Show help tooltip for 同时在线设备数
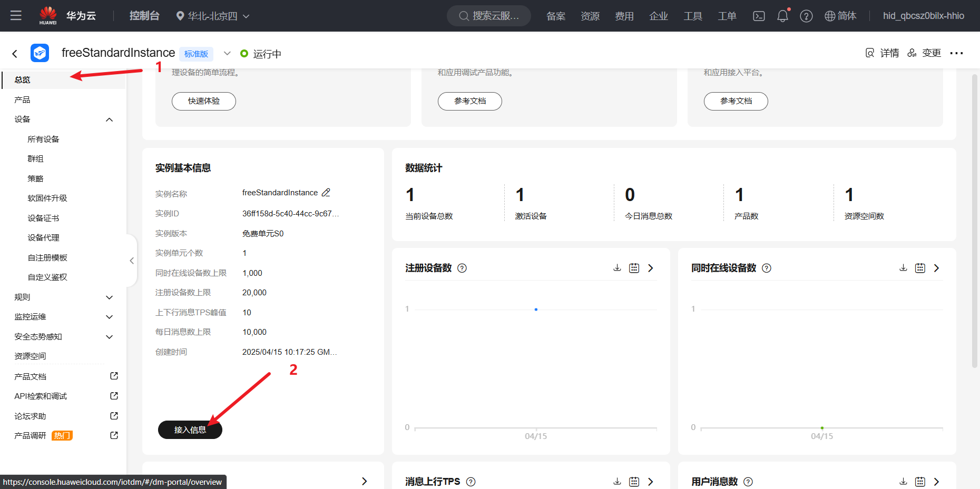The width and height of the screenshot is (980, 489). click(x=767, y=268)
